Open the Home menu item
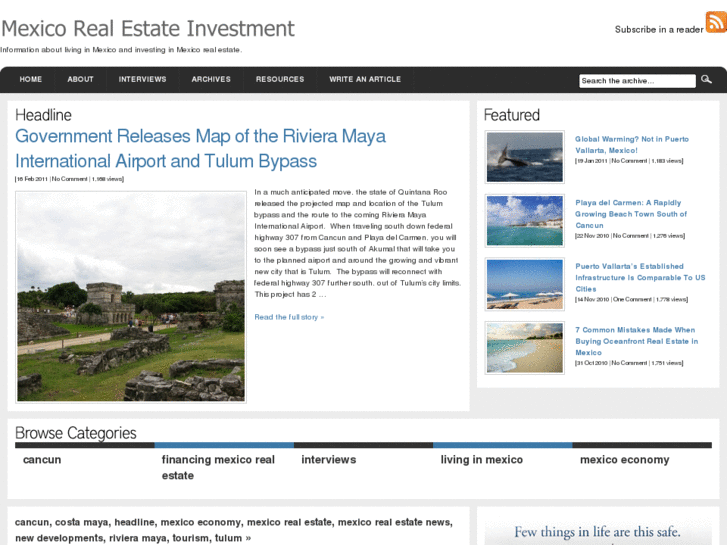 click(31, 79)
